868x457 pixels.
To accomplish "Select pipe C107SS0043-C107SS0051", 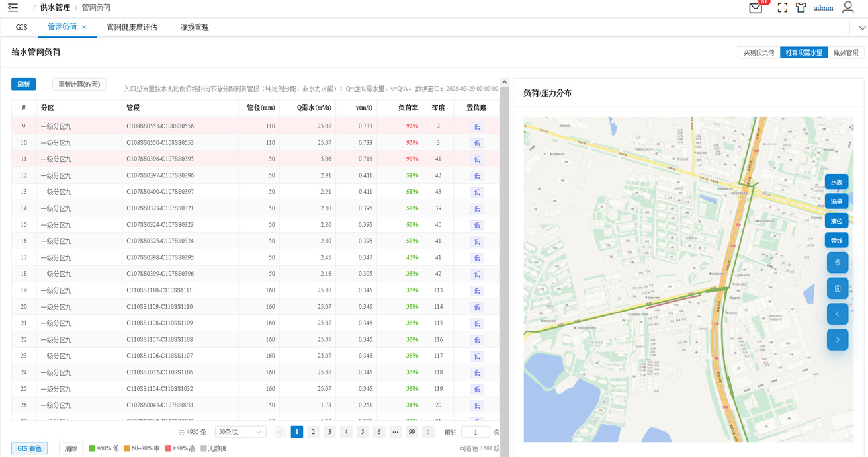I will [x=160, y=405].
